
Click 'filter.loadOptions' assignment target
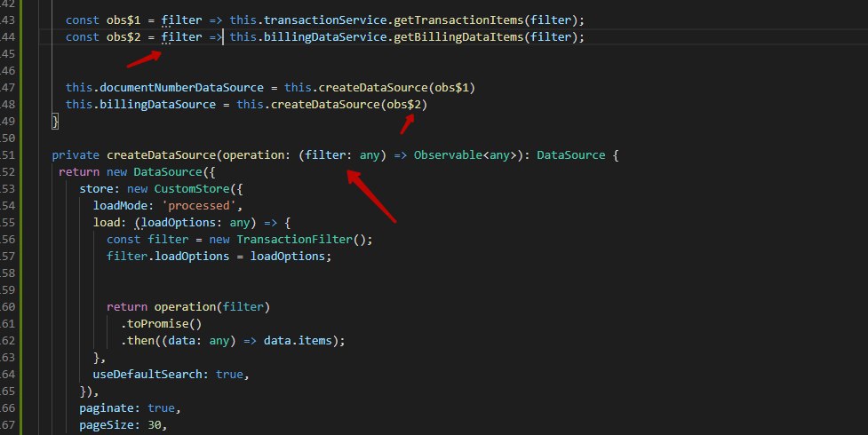point(168,257)
